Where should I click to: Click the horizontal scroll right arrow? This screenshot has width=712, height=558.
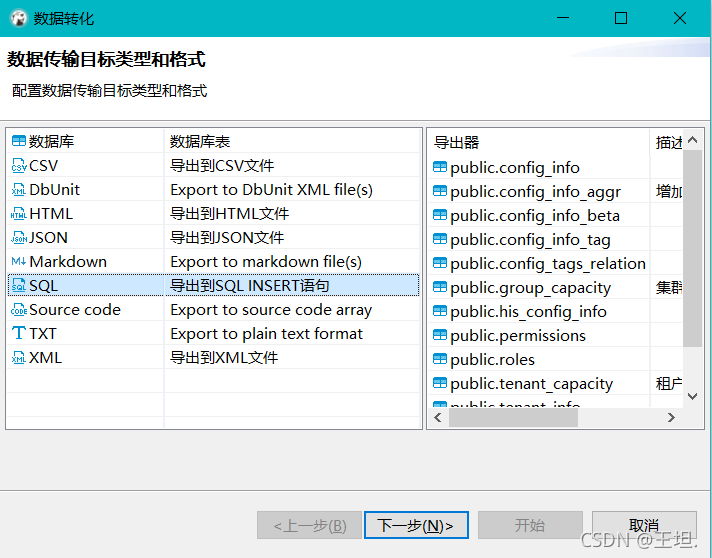pos(671,417)
